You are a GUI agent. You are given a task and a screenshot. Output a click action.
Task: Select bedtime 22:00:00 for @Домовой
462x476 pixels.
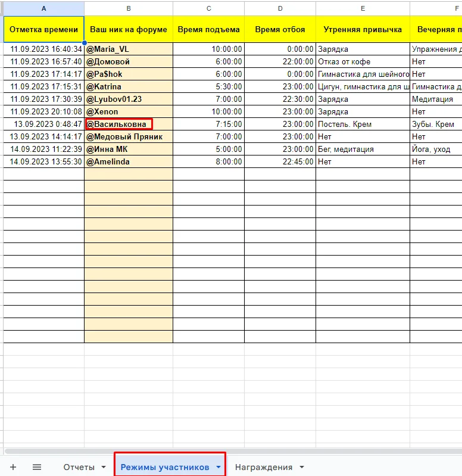pos(280,61)
